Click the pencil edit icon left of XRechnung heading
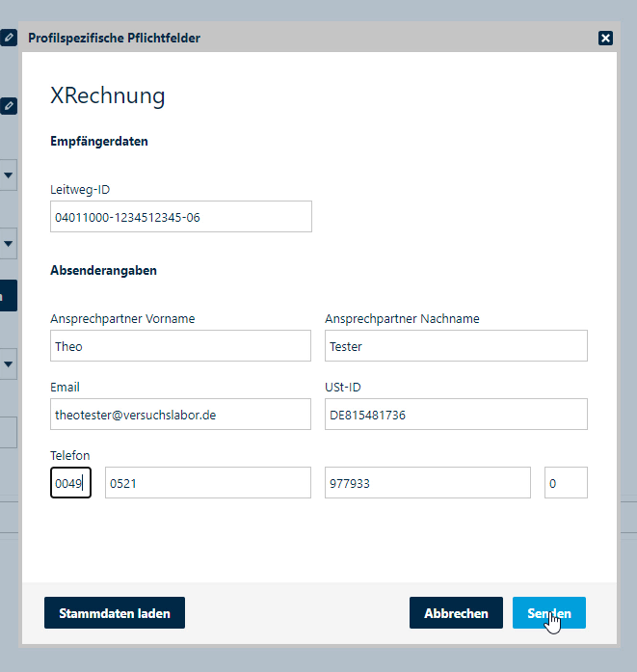This screenshot has height=672, width=637. (x=9, y=106)
